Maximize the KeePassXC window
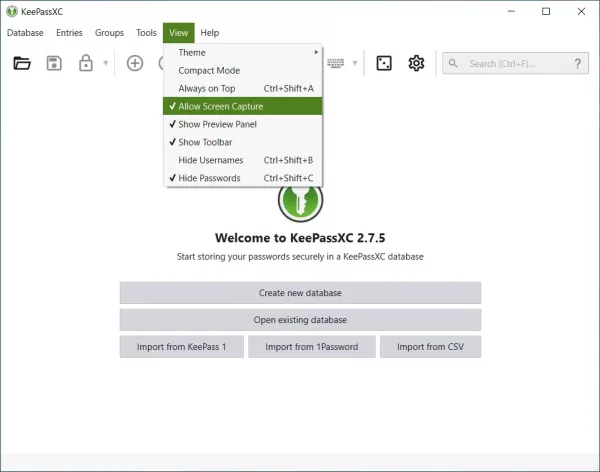The height and width of the screenshot is (472, 600). pos(546,11)
